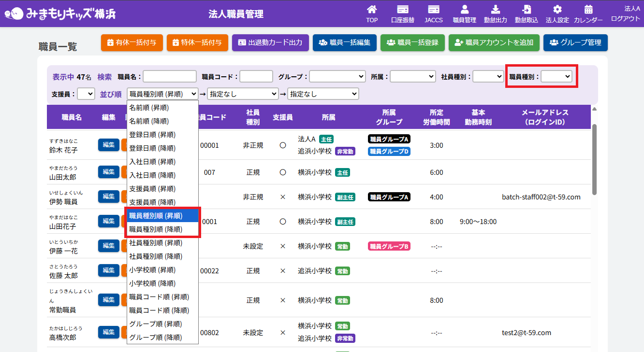Click the first 並び順 sort dropdown box
The height and width of the screenshot is (352, 644).
[162, 94]
